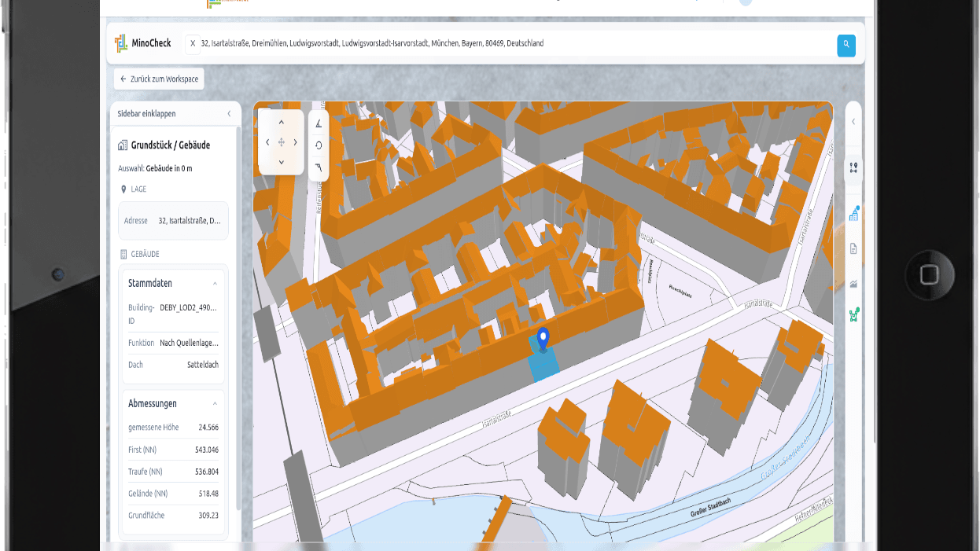Open the area chart panel icon
Screen dimensions: 980x551
click(853, 284)
